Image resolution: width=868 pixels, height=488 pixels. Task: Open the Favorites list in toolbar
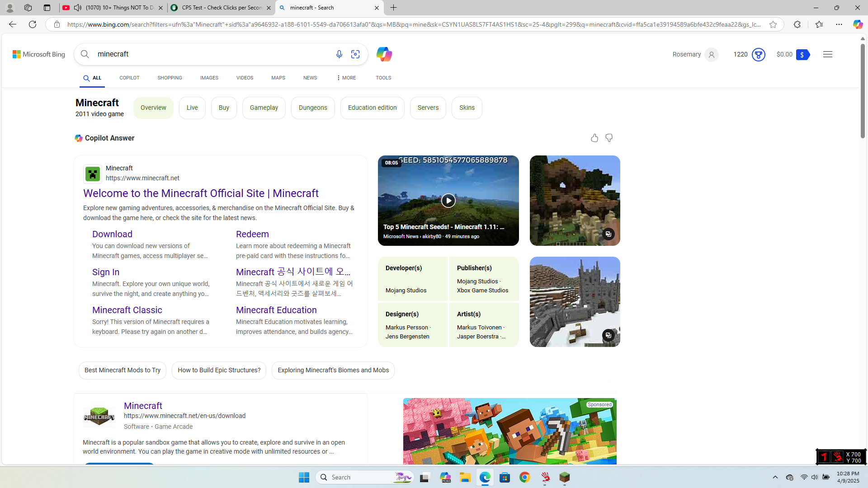(819, 24)
